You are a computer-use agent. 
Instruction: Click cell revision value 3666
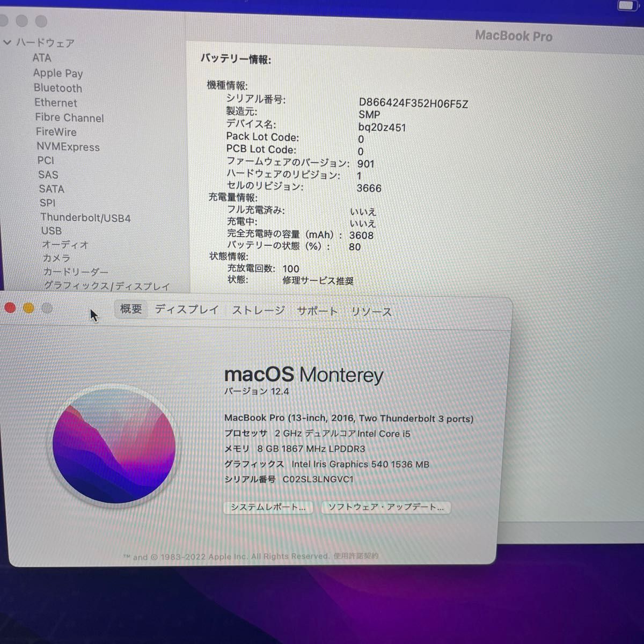pos(369,188)
